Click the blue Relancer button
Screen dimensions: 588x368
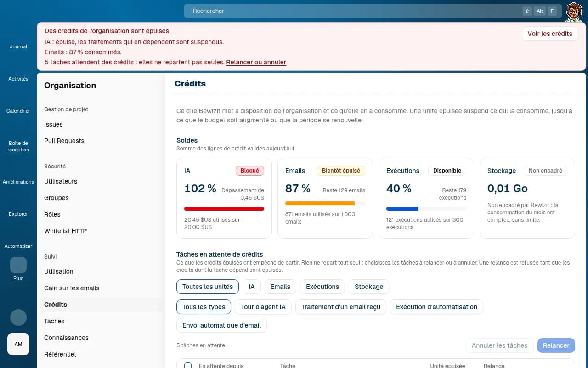point(556,345)
